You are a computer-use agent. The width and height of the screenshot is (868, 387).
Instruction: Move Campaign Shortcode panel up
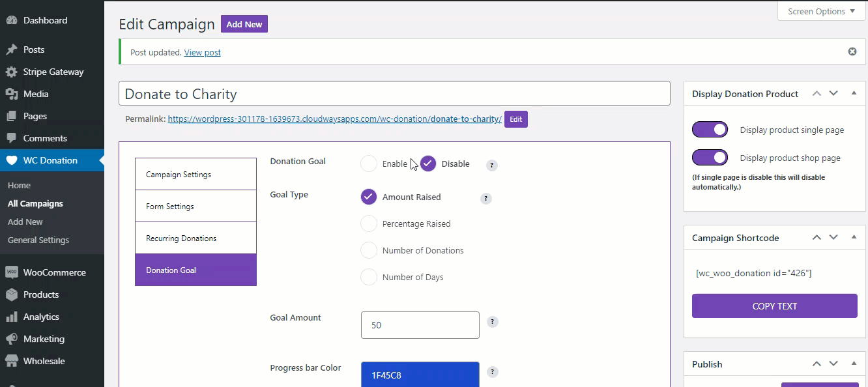[817, 237]
